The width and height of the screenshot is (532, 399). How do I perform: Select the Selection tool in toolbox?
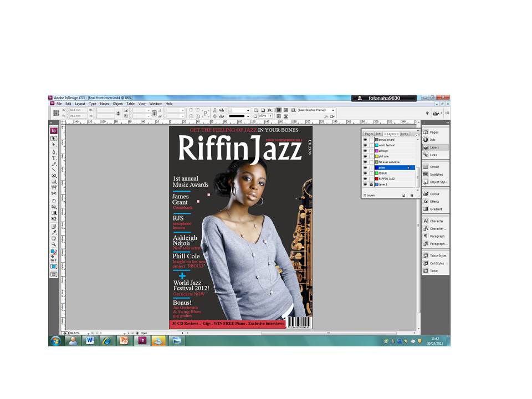[x=54, y=139]
